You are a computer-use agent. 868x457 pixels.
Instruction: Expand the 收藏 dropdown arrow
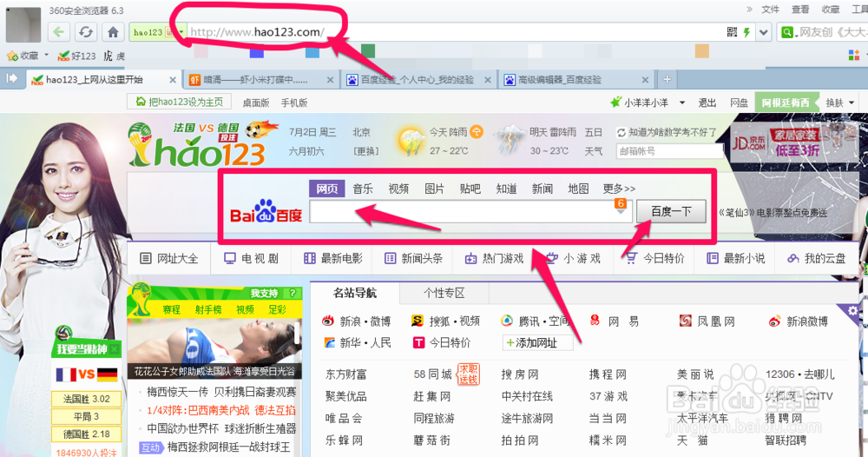pyautogui.click(x=47, y=55)
